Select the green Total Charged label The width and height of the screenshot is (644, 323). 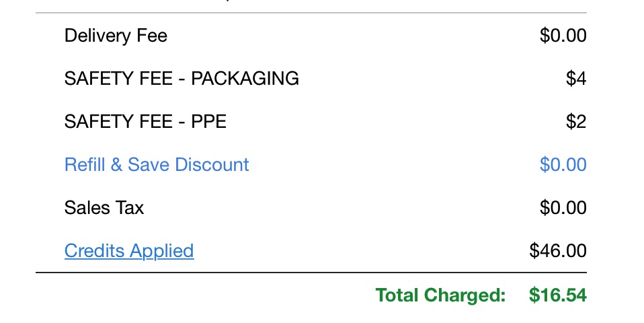(x=440, y=295)
